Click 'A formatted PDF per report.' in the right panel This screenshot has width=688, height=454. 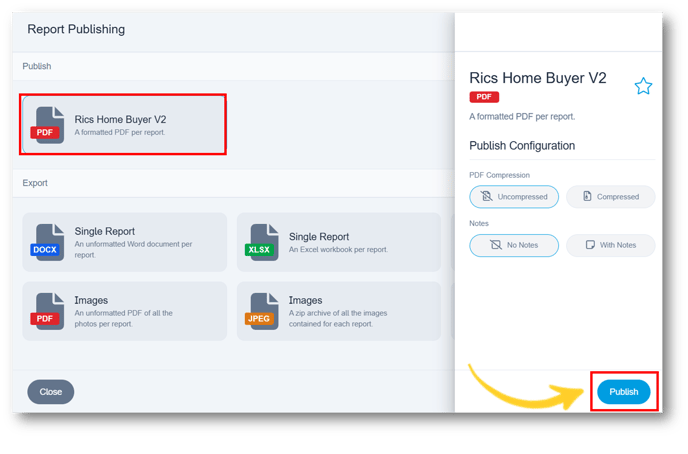(522, 116)
